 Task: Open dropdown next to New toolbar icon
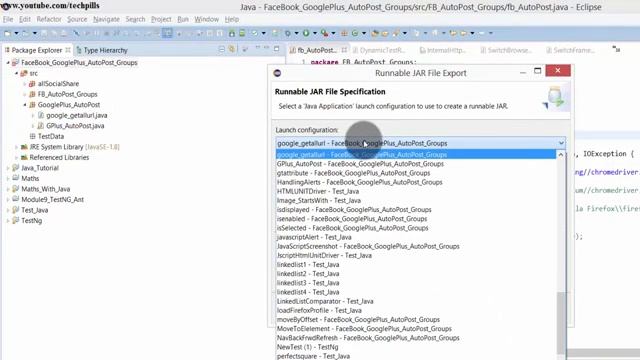16,33
